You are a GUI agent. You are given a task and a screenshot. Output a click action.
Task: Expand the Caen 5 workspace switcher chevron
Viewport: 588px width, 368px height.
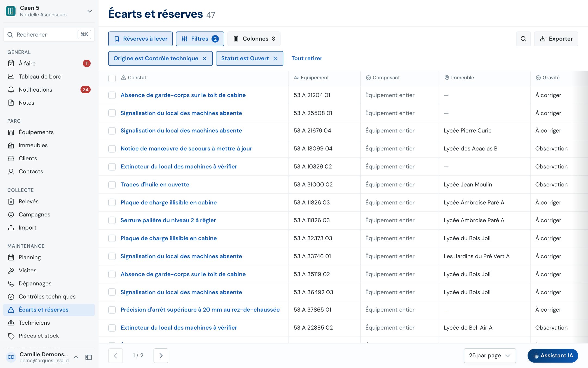pyautogui.click(x=90, y=11)
